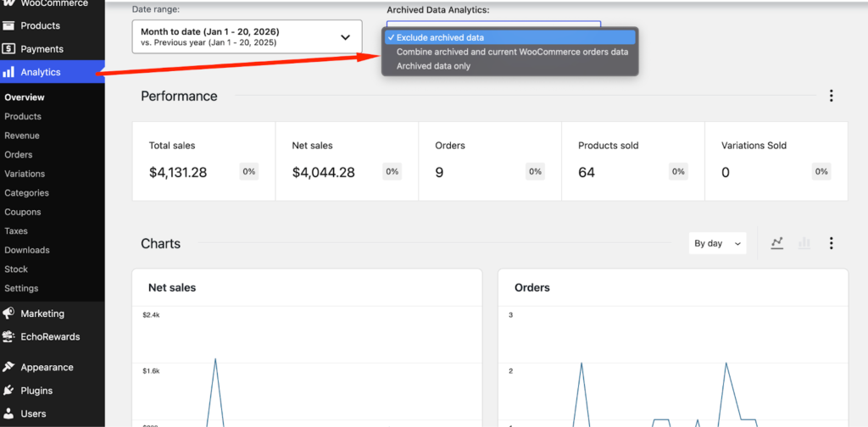The width and height of the screenshot is (868, 427).
Task: Click the Appearance paintbrush icon
Action: click(8, 367)
